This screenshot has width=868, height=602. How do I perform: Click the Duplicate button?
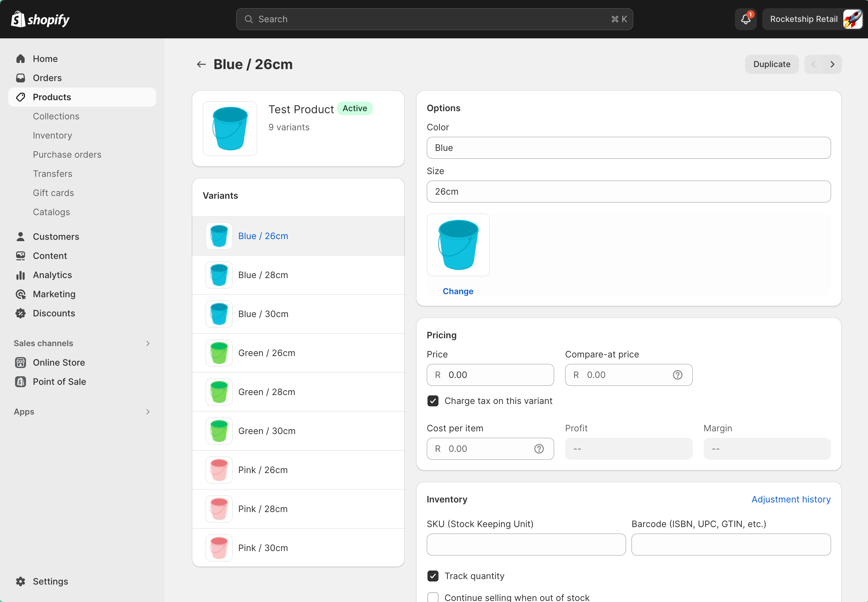771,65
